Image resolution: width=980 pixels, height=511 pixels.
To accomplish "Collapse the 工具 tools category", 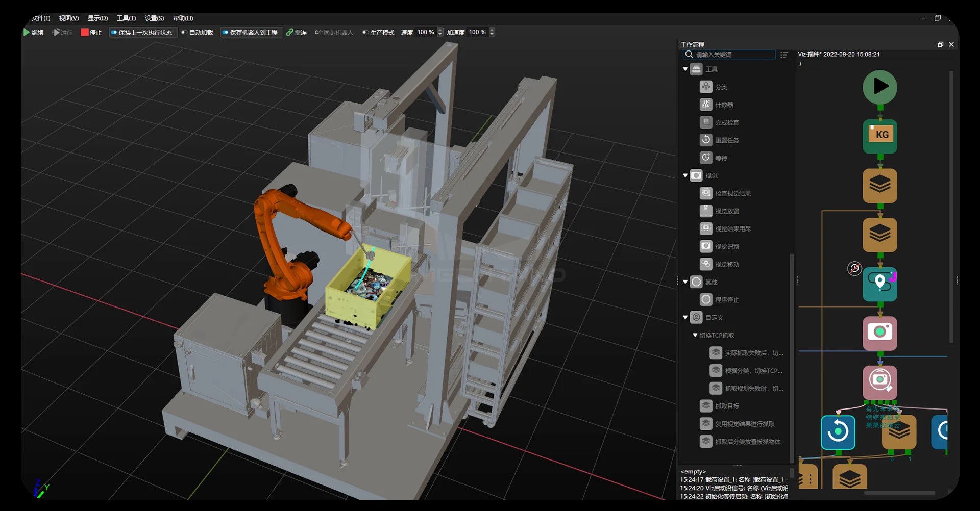I will click(x=685, y=69).
